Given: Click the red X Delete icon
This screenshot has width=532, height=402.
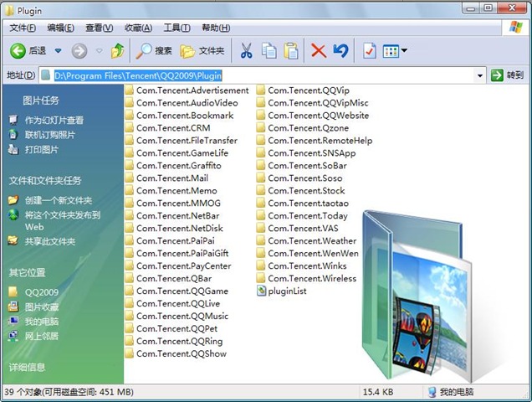Looking at the screenshot, I should [319, 51].
